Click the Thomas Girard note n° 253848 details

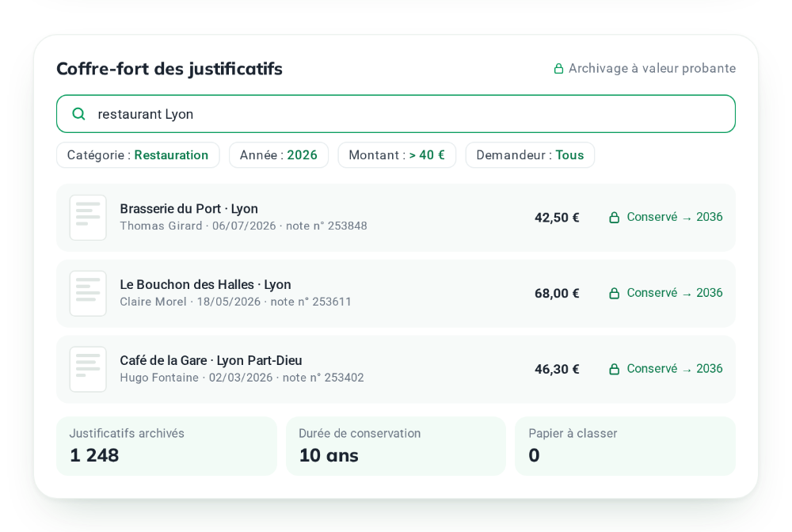click(x=243, y=226)
